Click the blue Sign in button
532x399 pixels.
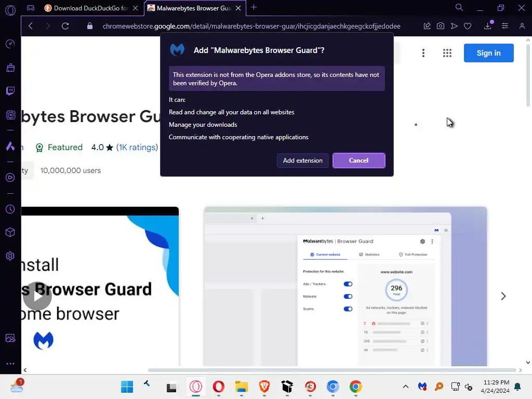(x=488, y=53)
